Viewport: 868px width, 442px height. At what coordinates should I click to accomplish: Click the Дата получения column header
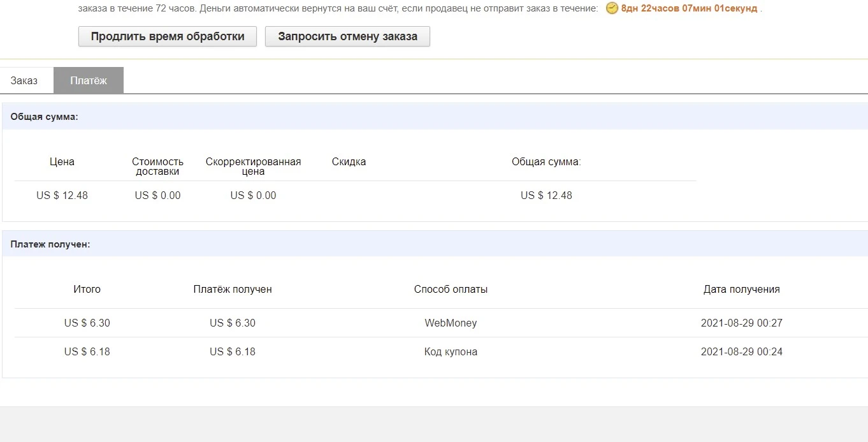click(x=741, y=290)
